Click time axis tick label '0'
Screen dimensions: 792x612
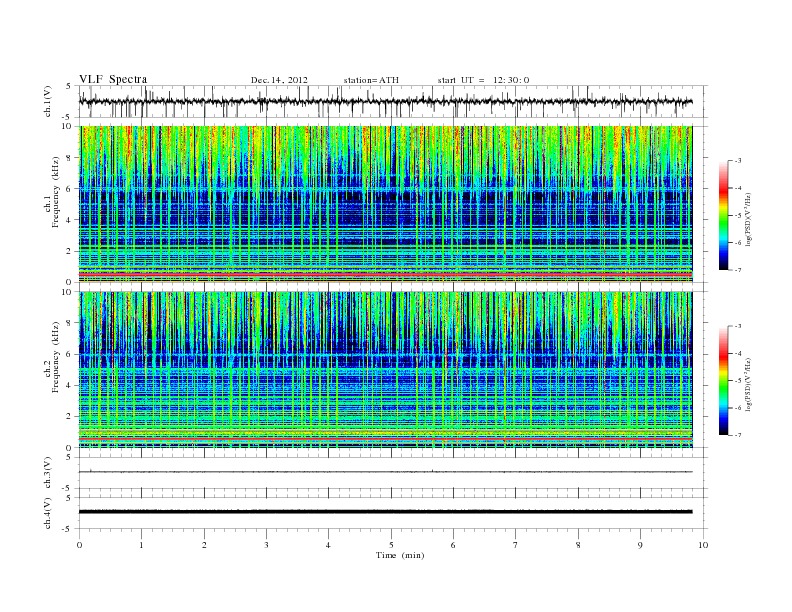pos(79,545)
